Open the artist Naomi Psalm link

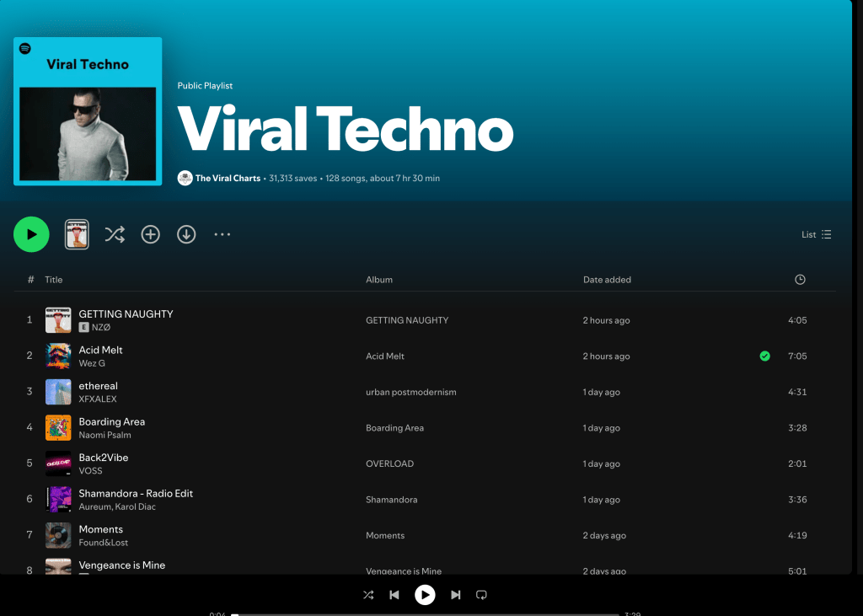tap(105, 435)
